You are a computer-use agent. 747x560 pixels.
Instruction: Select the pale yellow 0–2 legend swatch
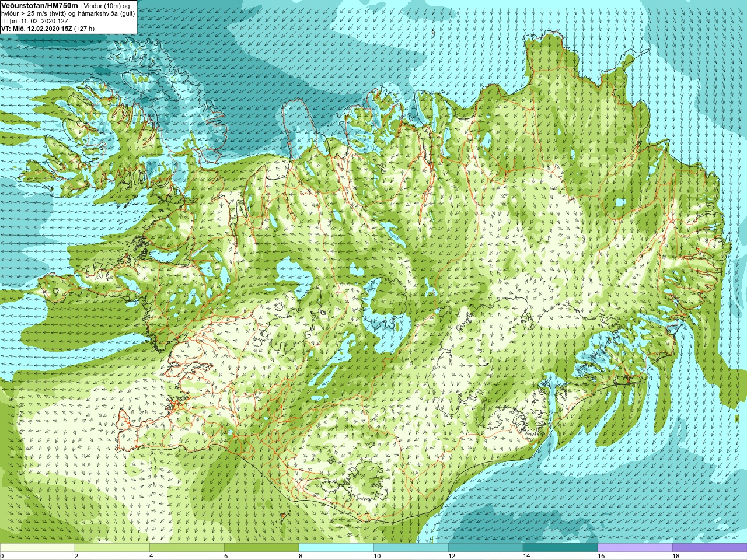pos(37,548)
